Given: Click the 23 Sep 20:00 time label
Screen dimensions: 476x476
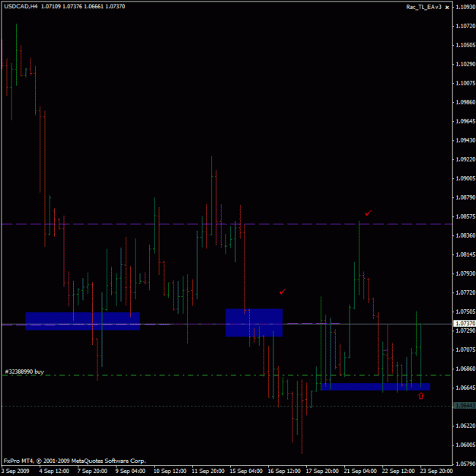Looking at the screenshot, I should coord(436,471).
